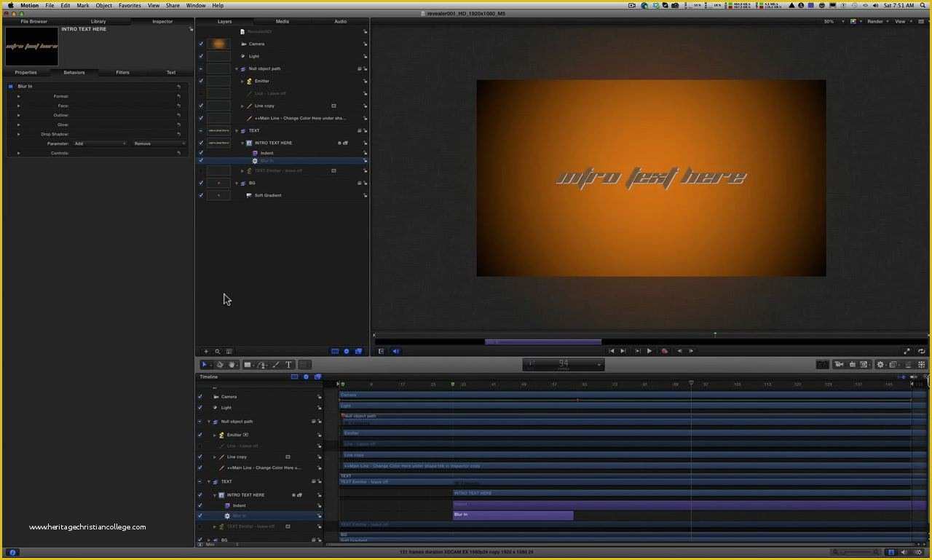The width and height of the screenshot is (932, 560).
Task: Click lock icon on Camera layer row
Action: click(x=365, y=44)
